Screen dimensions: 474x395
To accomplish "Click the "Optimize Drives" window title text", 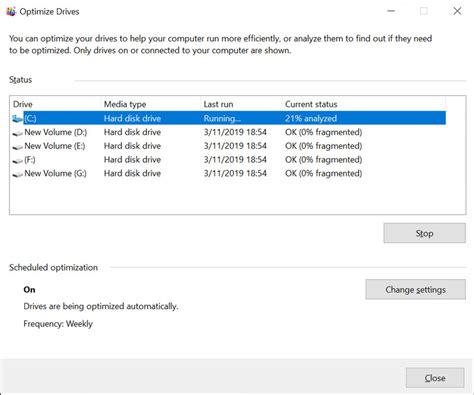I will (49, 12).
